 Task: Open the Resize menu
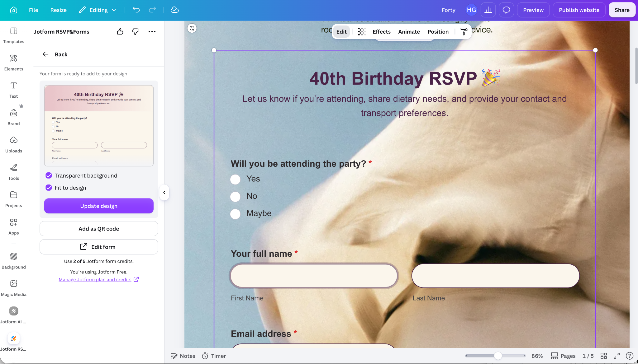click(x=59, y=10)
